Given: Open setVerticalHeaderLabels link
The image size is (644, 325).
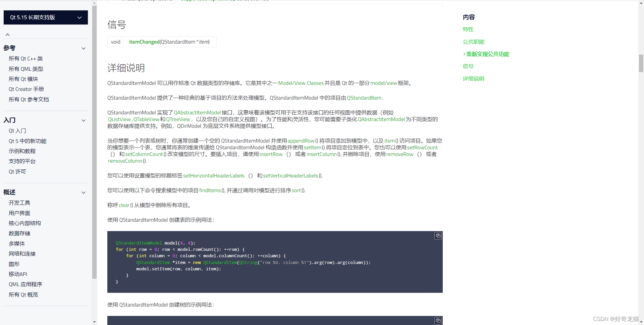Looking at the screenshot, I should (290, 176).
